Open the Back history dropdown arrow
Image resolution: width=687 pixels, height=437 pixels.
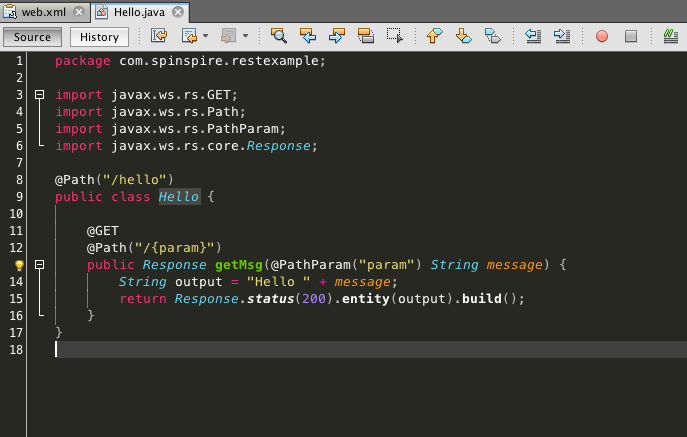[x=205, y=36]
